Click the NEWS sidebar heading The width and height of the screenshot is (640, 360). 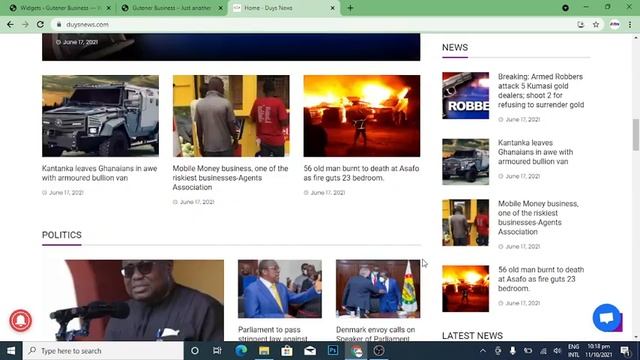455,47
